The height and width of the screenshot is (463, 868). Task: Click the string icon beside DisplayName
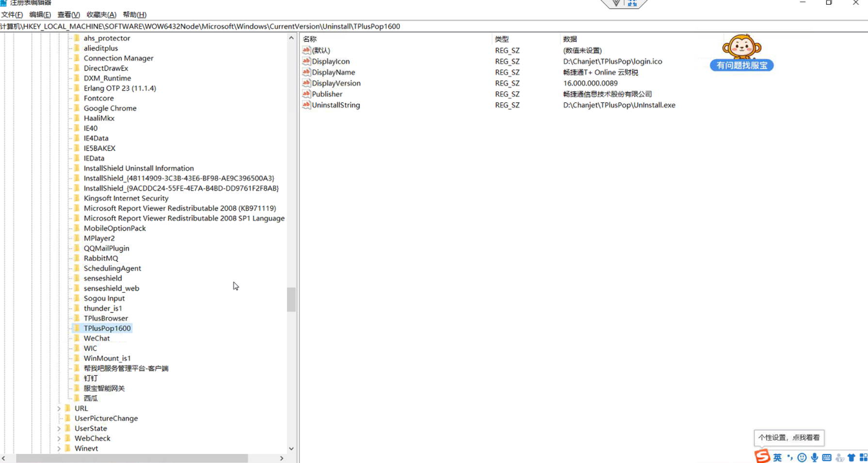click(306, 72)
